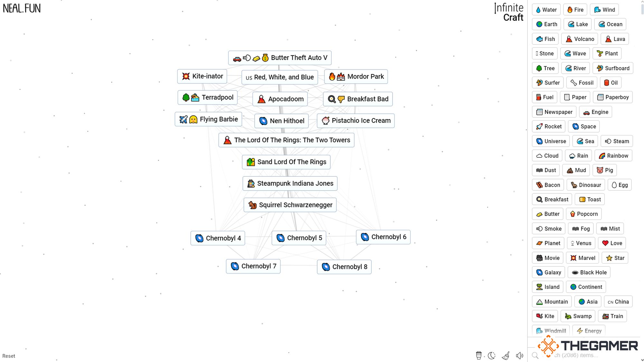The image size is (644, 362).
Task: Click Nen Hithoel canvas element
Action: click(281, 121)
